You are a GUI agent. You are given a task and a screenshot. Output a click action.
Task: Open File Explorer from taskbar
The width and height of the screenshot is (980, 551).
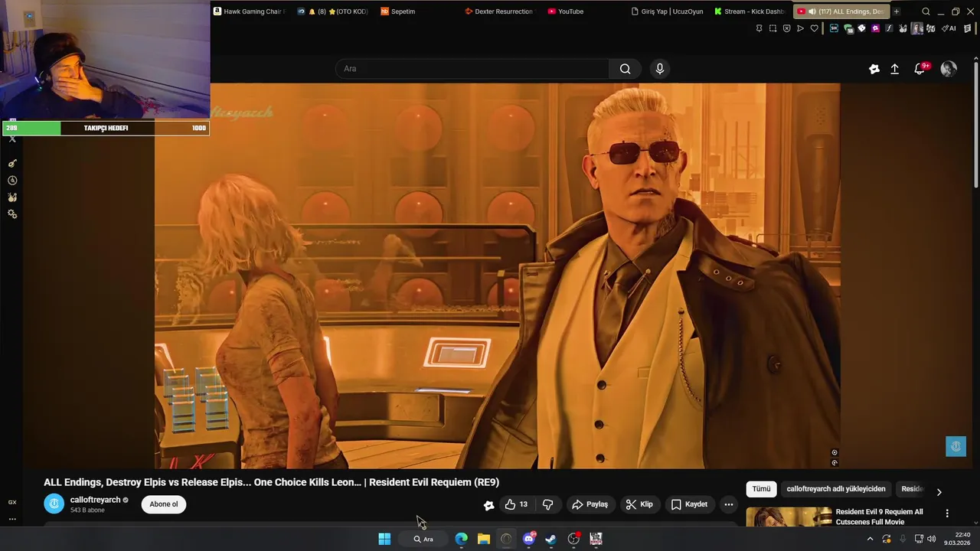[483, 539]
